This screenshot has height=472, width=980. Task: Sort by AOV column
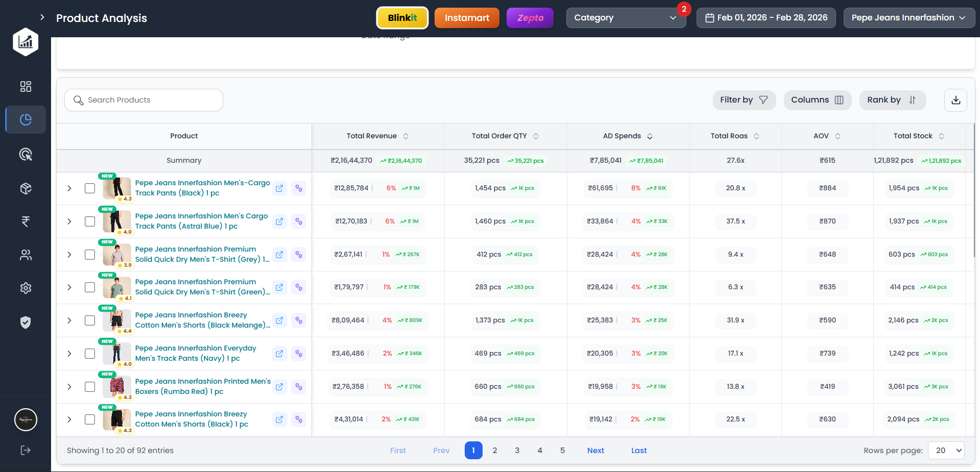[x=838, y=136]
